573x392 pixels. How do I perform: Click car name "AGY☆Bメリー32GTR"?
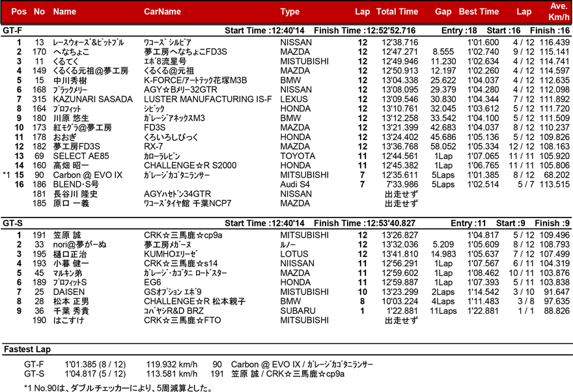coord(180,90)
